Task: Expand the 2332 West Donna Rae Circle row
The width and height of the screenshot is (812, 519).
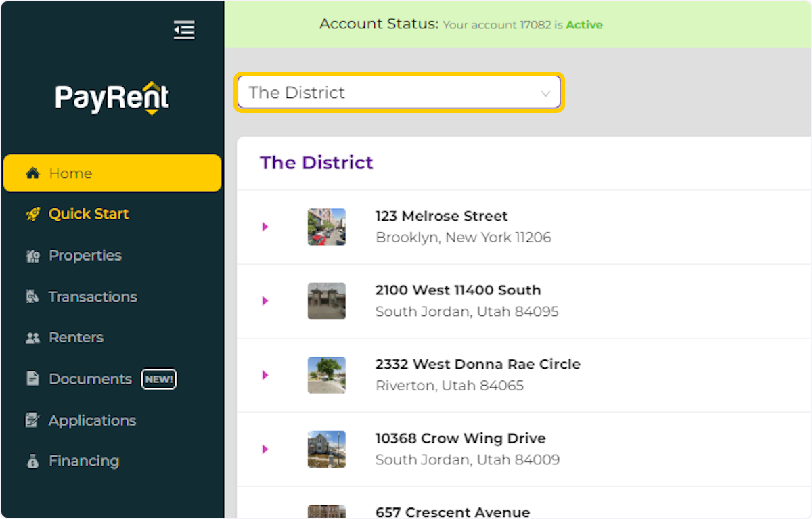Action: (x=265, y=375)
